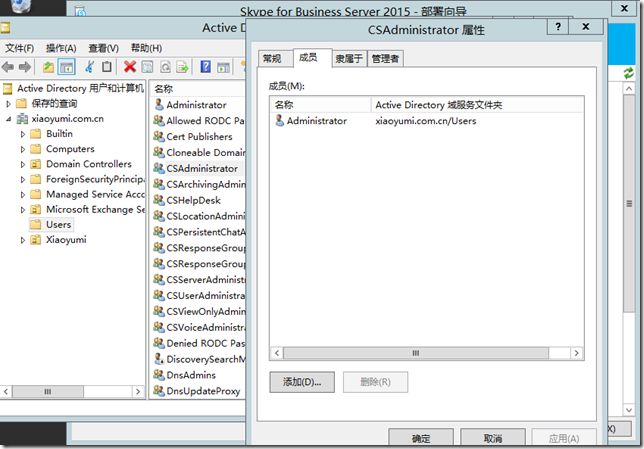This screenshot has height=449, width=644.
Task: Click the Copy clipboard icon
Action: (x=106, y=67)
